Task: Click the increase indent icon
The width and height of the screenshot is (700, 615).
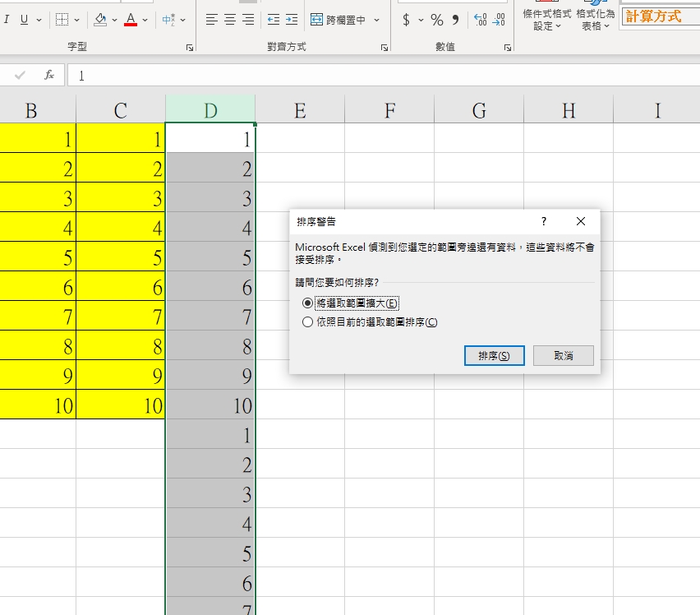Action: coord(292,19)
